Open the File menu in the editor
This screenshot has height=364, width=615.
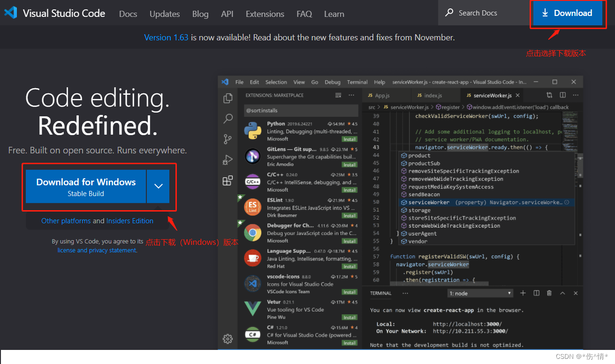(x=239, y=82)
